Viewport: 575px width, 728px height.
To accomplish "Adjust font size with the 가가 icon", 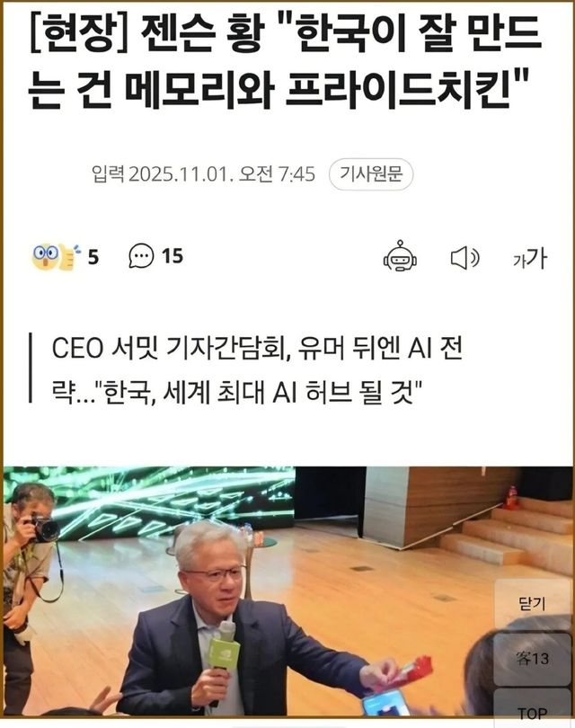I will [530, 258].
